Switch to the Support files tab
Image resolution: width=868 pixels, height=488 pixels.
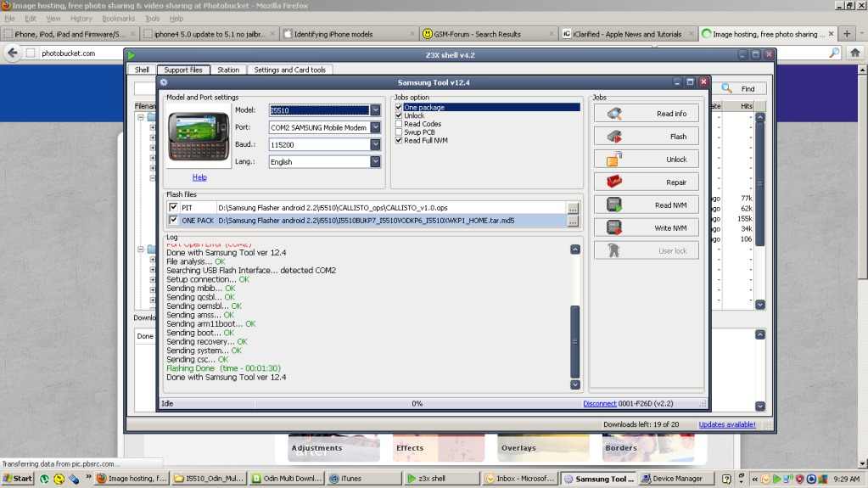(183, 70)
